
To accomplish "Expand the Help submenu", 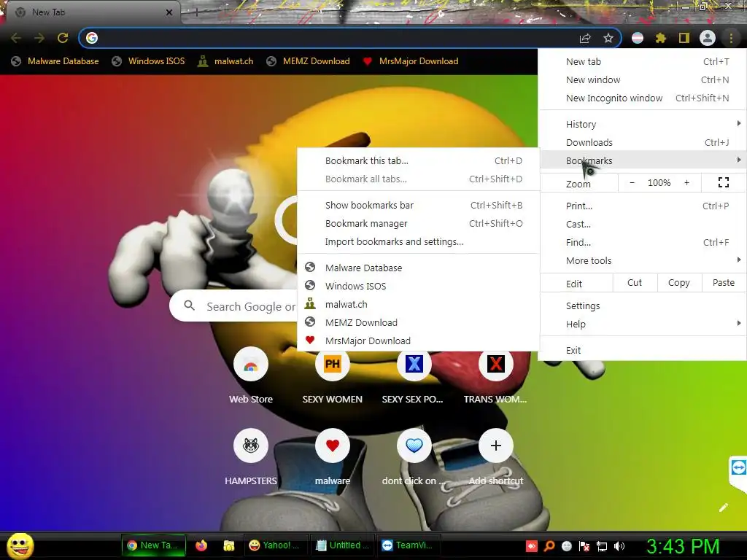I will tap(643, 324).
